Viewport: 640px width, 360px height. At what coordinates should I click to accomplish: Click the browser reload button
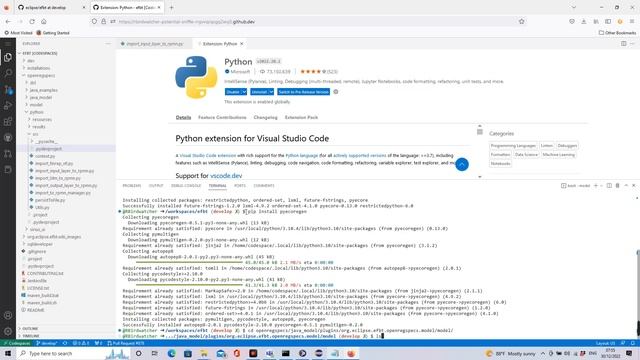coord(32,22)
